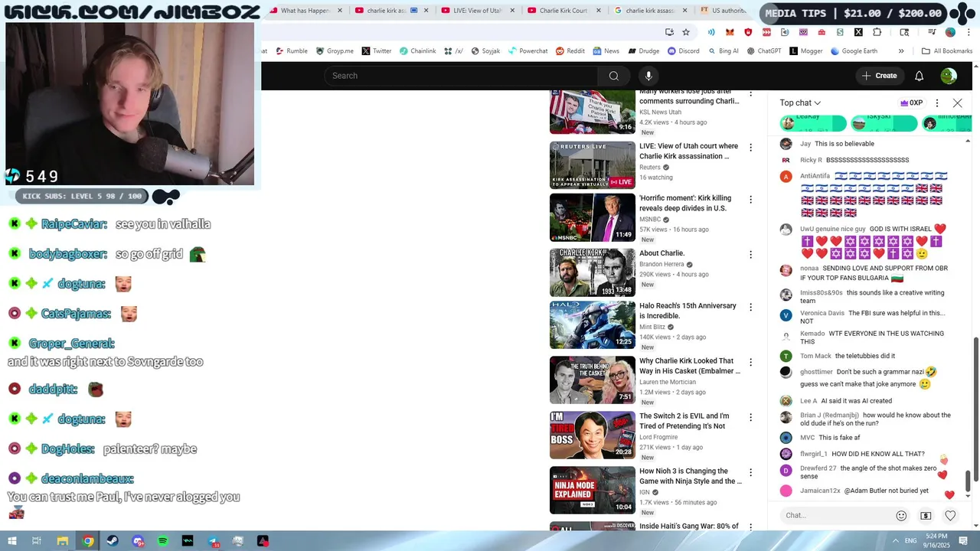
Task: Expand the Top chat dropdown
Action: [x=800, y=103]
